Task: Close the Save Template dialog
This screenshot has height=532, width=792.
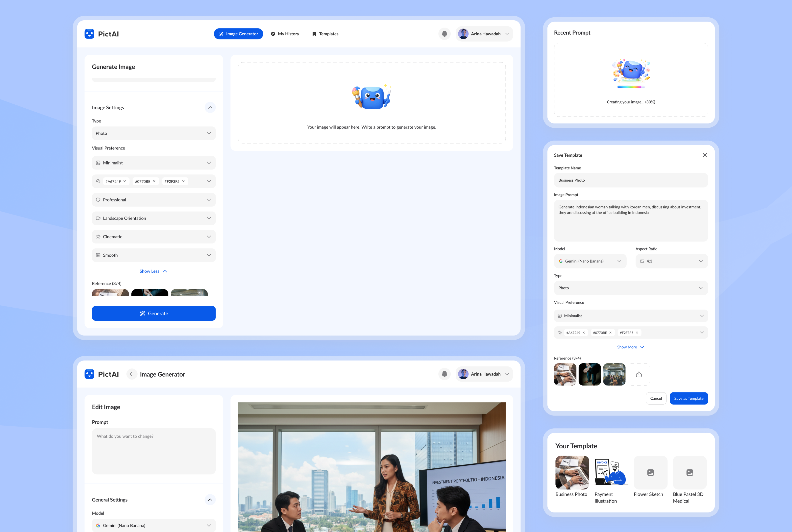Action: pyautogui.click(x=704, y=155)
